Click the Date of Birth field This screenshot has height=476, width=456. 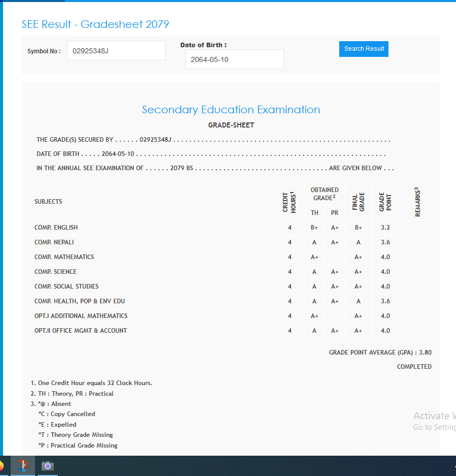(x=234, y=59)
